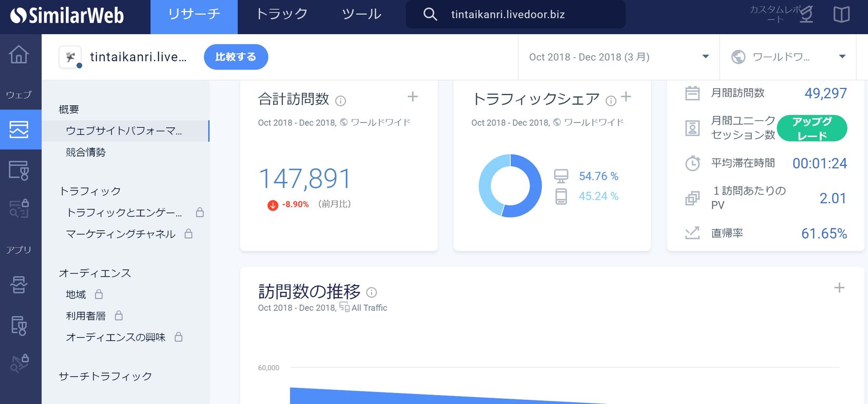The width and height of the screenshot is (868, 404).
Task: Click the 概要 section heading
Action: pos(69,109)
